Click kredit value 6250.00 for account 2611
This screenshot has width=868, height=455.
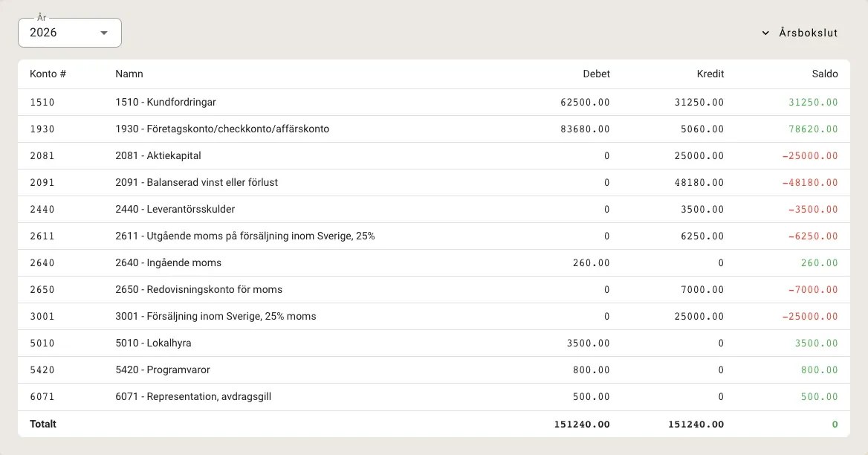point(702,236)
